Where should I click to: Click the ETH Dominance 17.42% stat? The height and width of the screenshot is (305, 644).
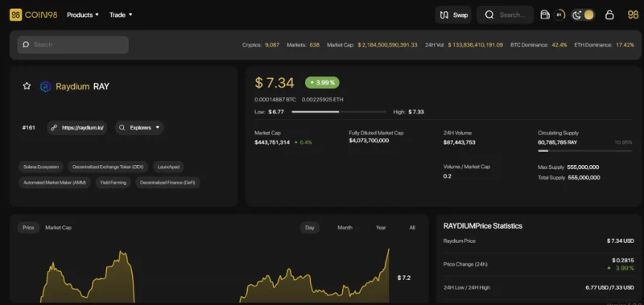tap(605, 45)
